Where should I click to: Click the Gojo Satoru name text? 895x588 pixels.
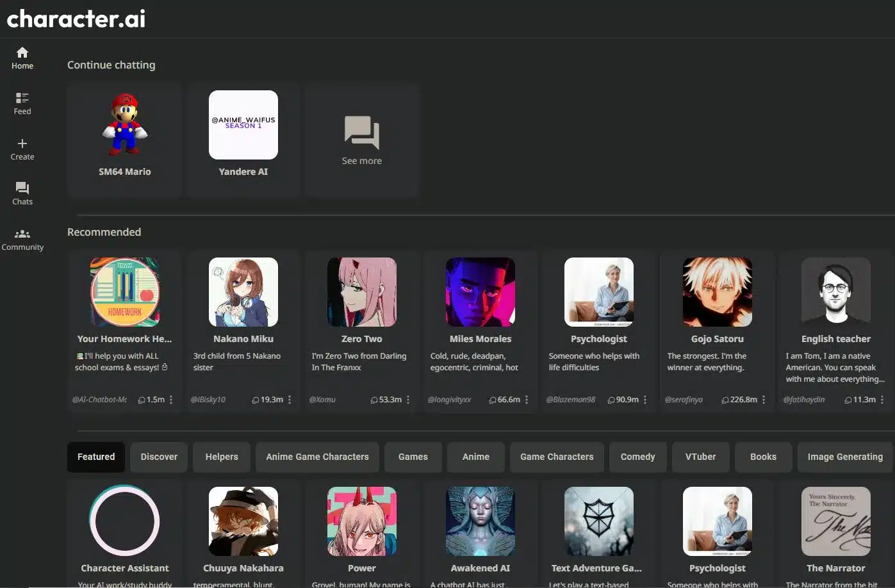tap(718, 339)
